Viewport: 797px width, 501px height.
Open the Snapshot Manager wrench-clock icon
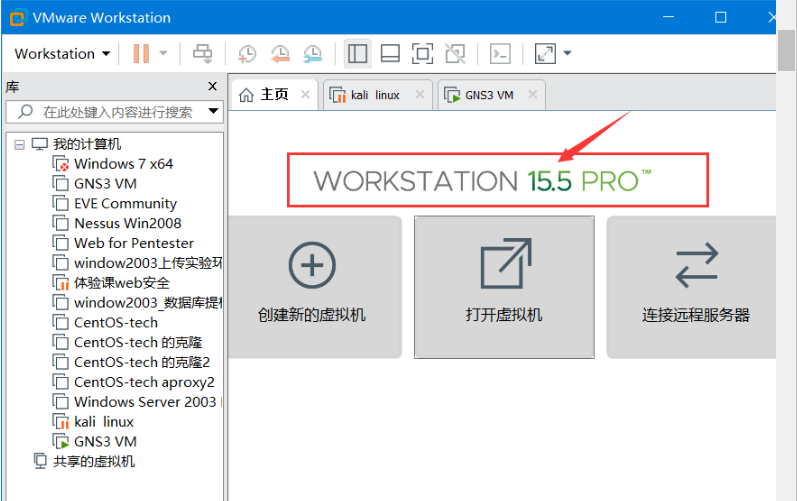point(313,53)
